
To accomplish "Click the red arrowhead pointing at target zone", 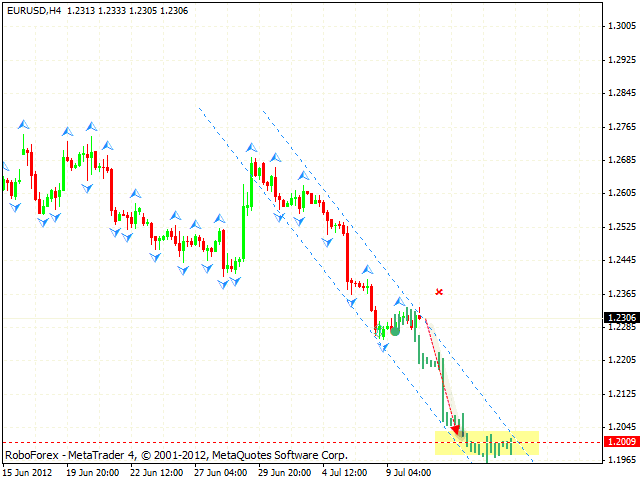I will pyautogui.click(x=456, y=429).
